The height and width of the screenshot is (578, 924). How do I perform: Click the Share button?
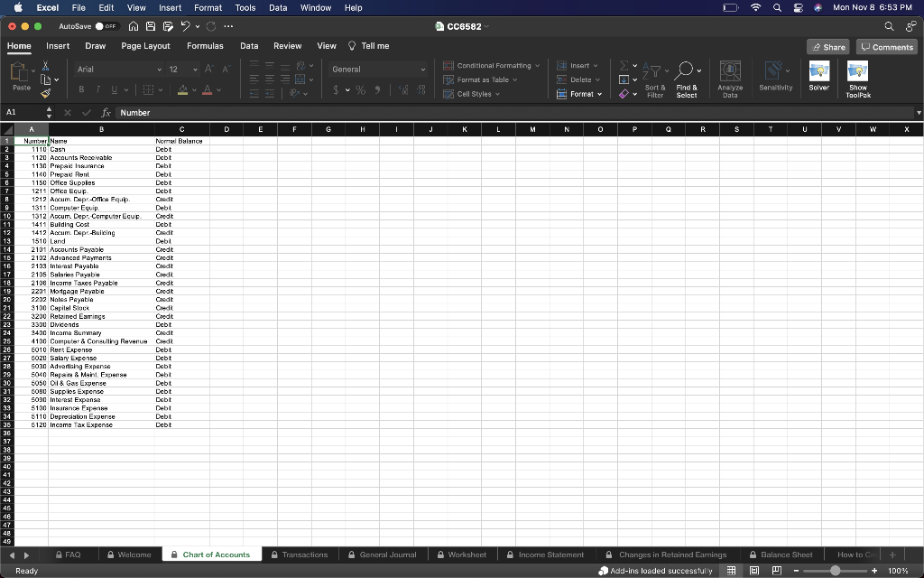coord(828,45)
